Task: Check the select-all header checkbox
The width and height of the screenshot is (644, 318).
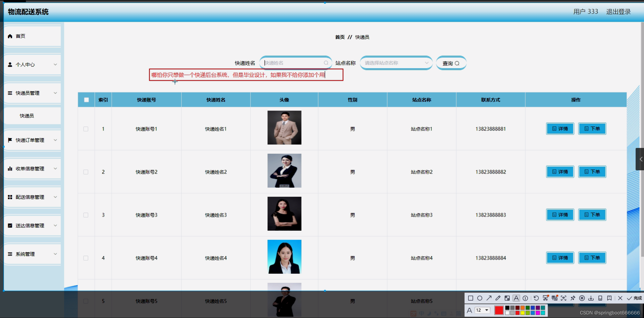Action: (x=86, y=100)
